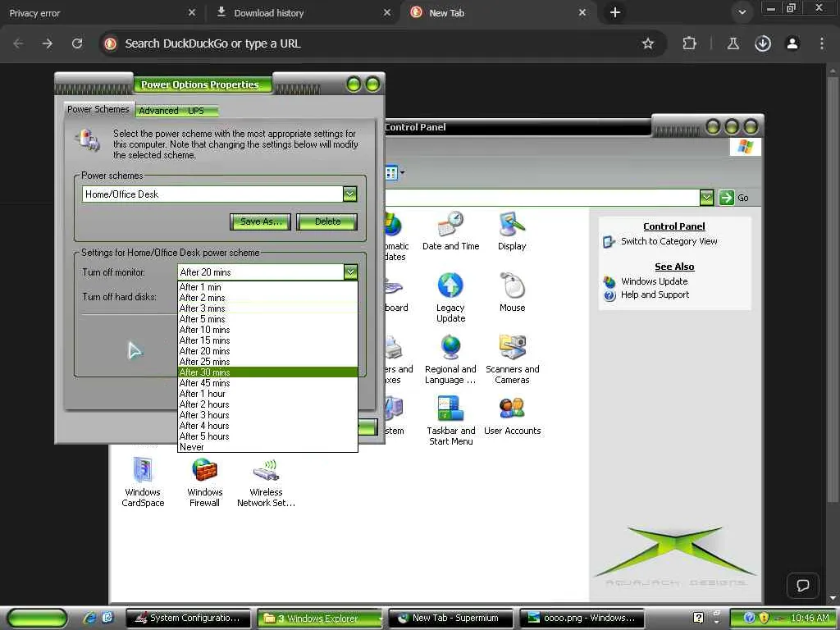Click the taskbar clock showing 10:46 AM
This screenshot has height=630, width=840.
(x=810, y=618)
